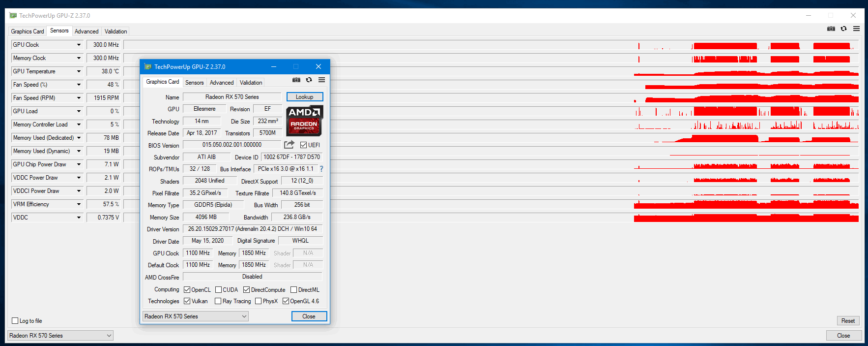
Task: Click GPU Temperature value 38.0 °C
Action: click(x=104, y=71)
